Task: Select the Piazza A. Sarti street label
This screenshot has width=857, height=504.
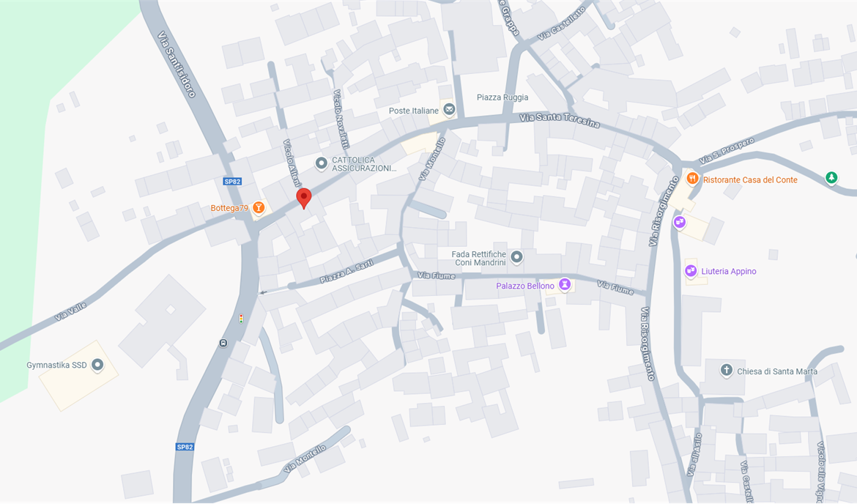Action: [346, 272]
